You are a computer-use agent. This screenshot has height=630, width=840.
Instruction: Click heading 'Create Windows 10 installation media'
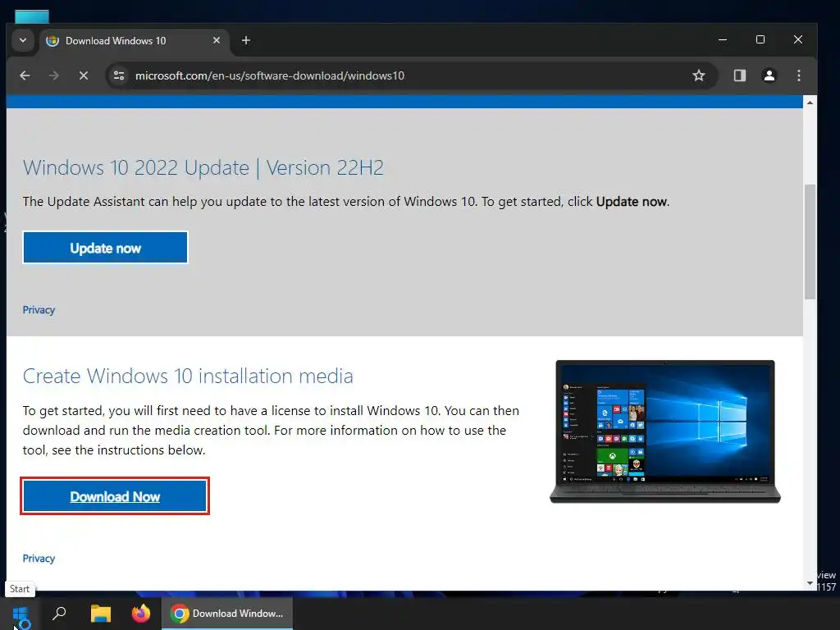tap(188, 376)
